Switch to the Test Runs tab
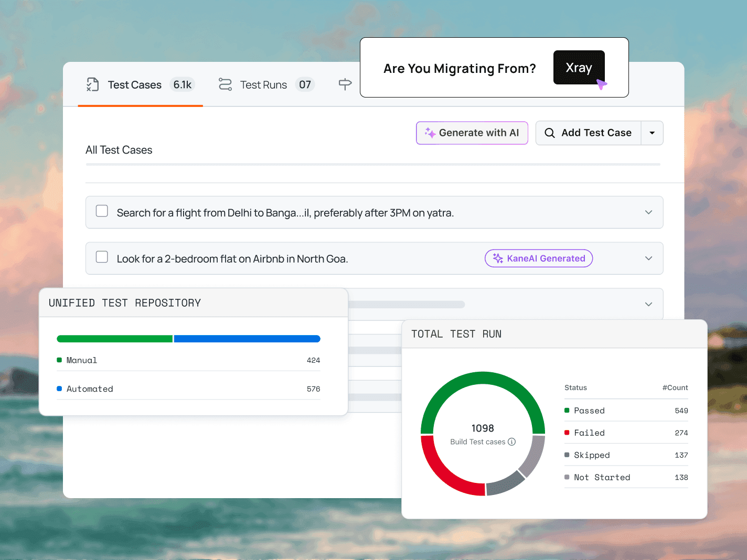Viewport: 747px width, 560px height. (x=266, y=85)
